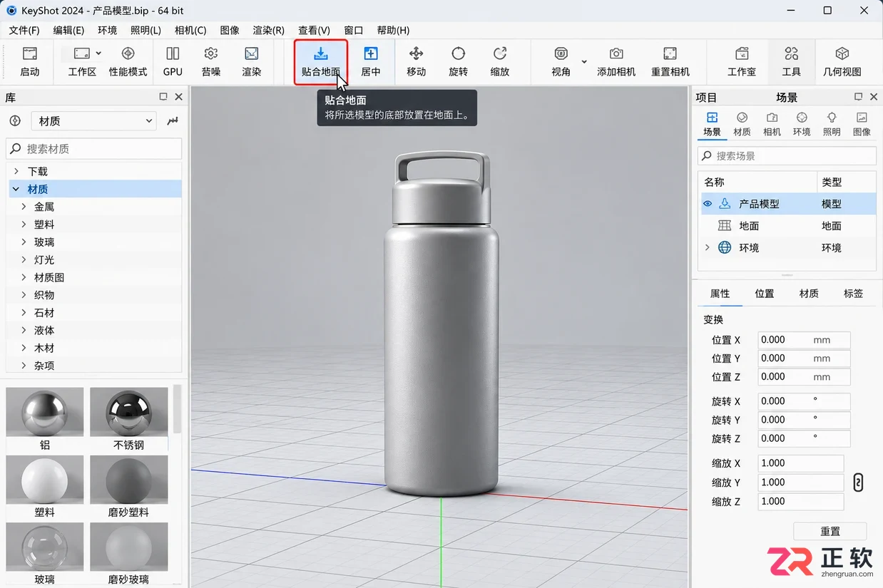Open the 工作室 studio icon
The image size is (883, 588).
point(742,62)
